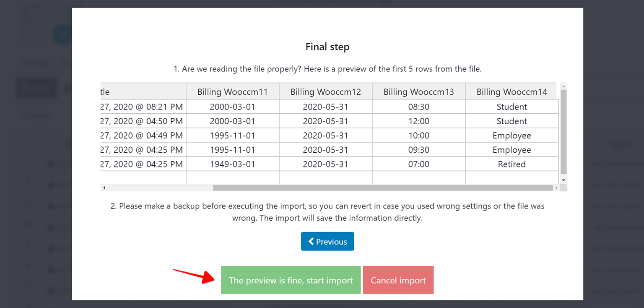Image resolution: width=644 pixels, height=308 pixels.
Task: Click the 08:30 time cell
Action: coord(418,107)
